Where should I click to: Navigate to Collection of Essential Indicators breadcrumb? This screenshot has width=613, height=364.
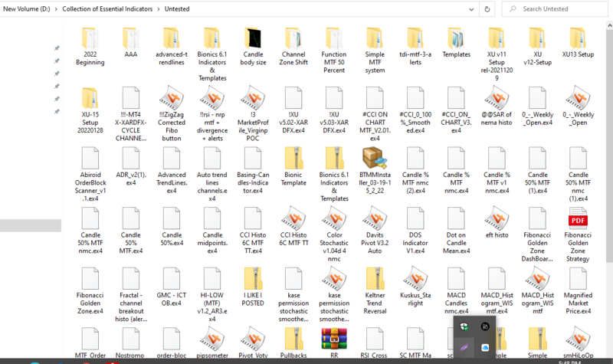click(107, 9)
